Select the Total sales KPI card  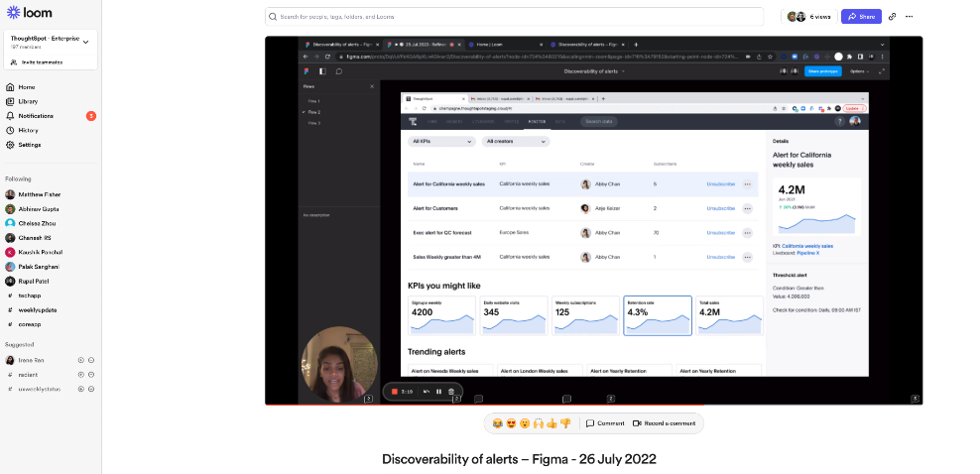(729, 316)
